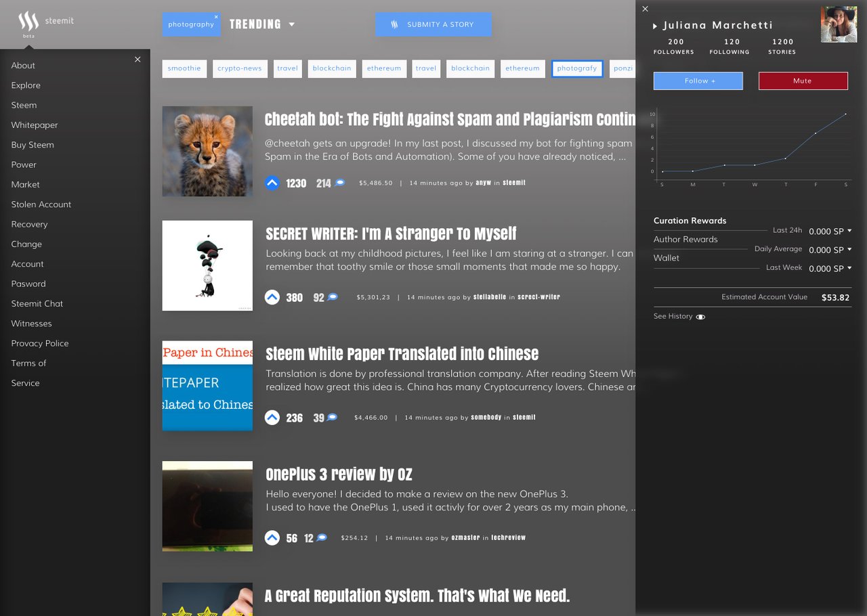The image size is (867, 616).
Task: Open Stolen Account menu item
Action: [x=41, y=204]
